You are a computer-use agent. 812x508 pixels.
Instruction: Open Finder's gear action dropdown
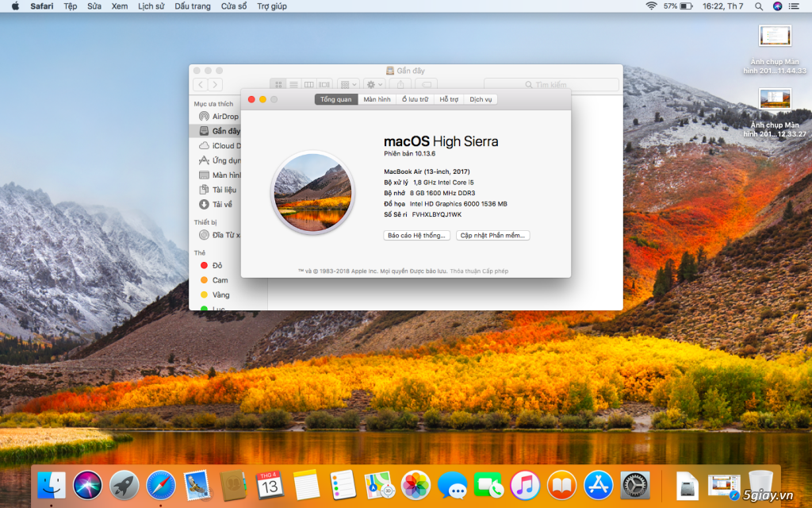pos(374,84)
